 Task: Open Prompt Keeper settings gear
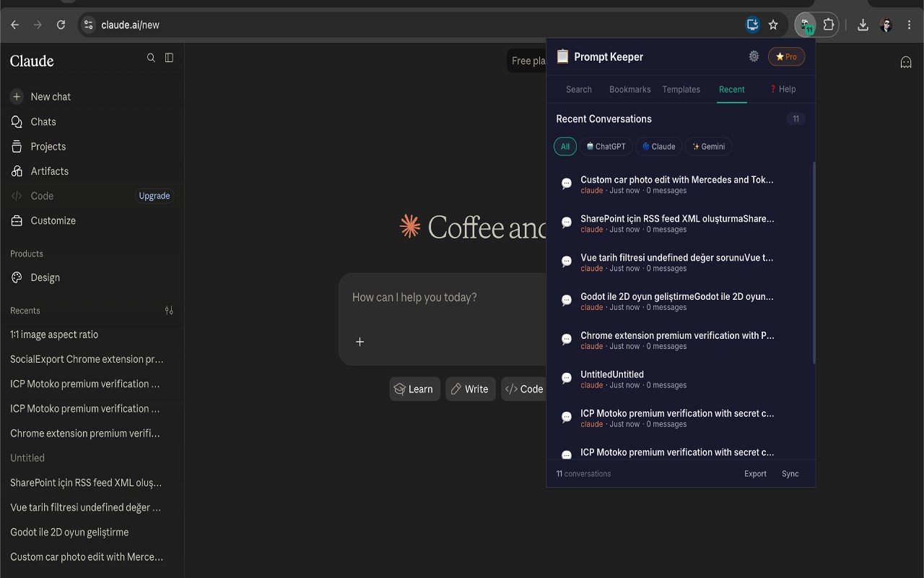coord(754,56)
